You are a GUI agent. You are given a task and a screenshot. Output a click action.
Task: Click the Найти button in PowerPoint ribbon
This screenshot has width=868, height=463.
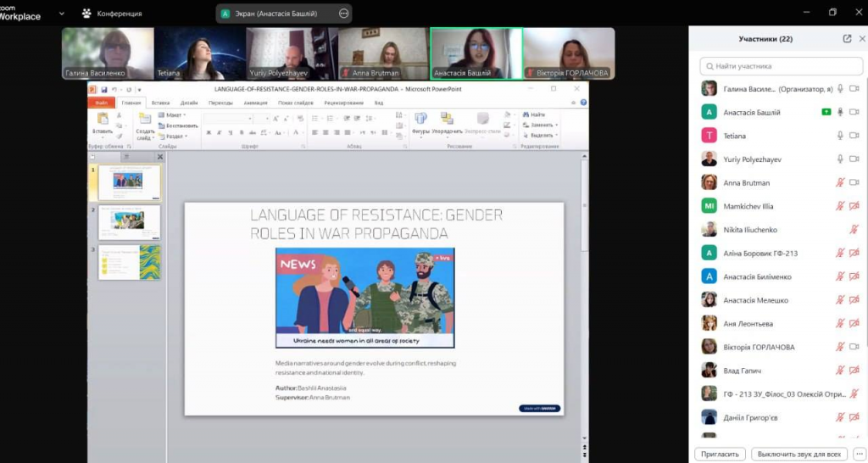[534, 114]
